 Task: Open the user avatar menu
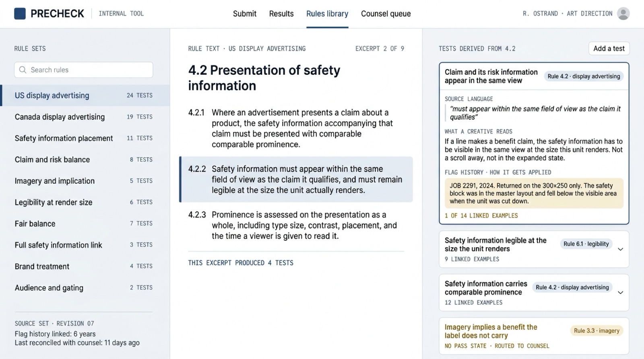pyautogui.click(x=623, y=14)
